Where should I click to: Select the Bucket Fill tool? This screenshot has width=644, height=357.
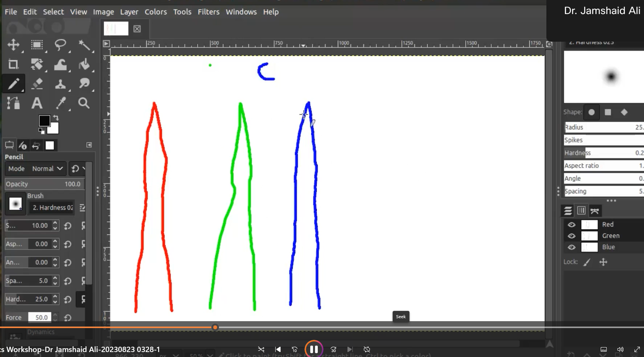click(84, 64)
